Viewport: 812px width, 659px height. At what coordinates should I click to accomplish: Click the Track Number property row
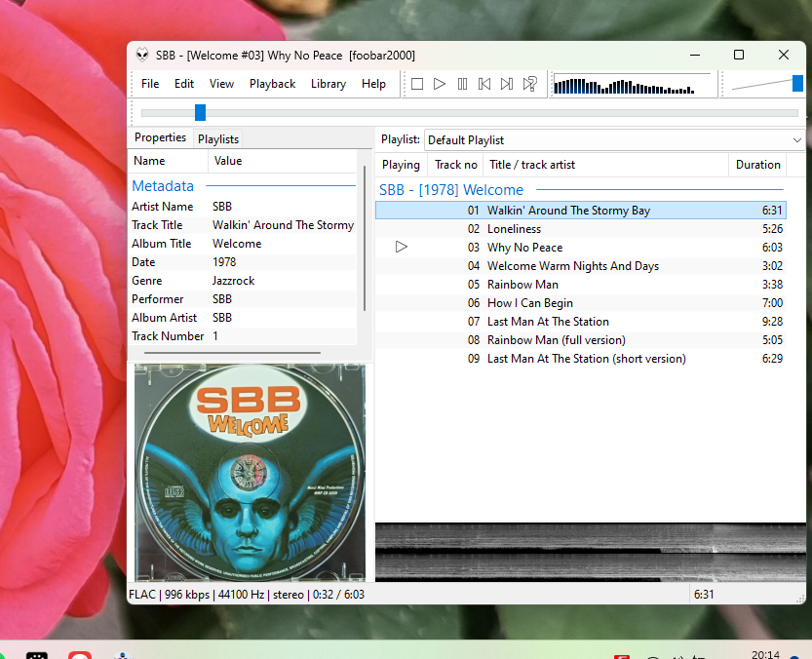pos(243,336)
